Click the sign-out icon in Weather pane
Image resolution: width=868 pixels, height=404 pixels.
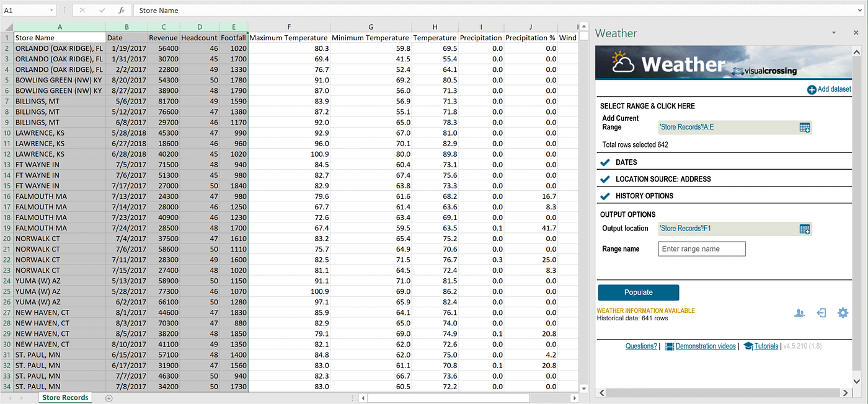click(x=821, y=313)
